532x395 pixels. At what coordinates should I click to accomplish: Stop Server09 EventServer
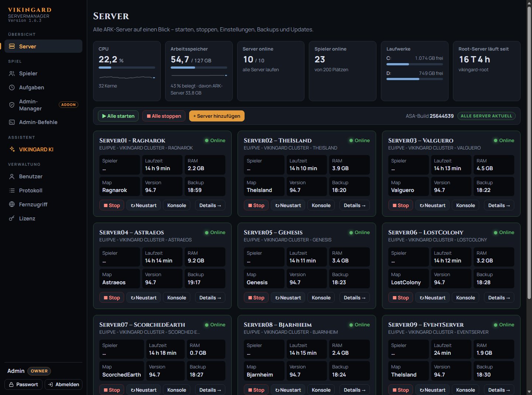point(400,390)
